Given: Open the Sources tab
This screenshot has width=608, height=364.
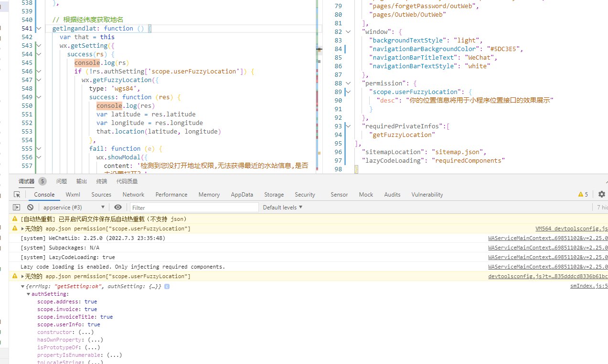Looking at the screenshot, I should pos(101,195).
